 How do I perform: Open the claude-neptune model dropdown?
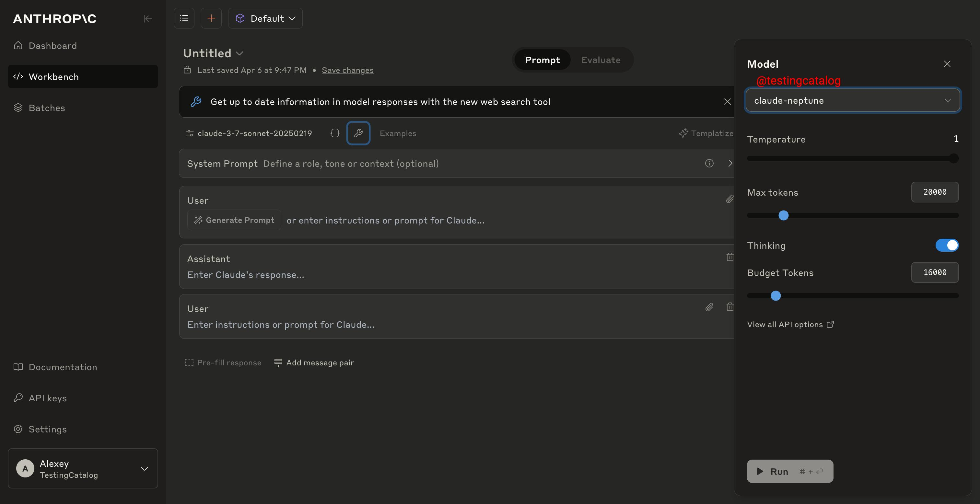(x=852, y=100)
